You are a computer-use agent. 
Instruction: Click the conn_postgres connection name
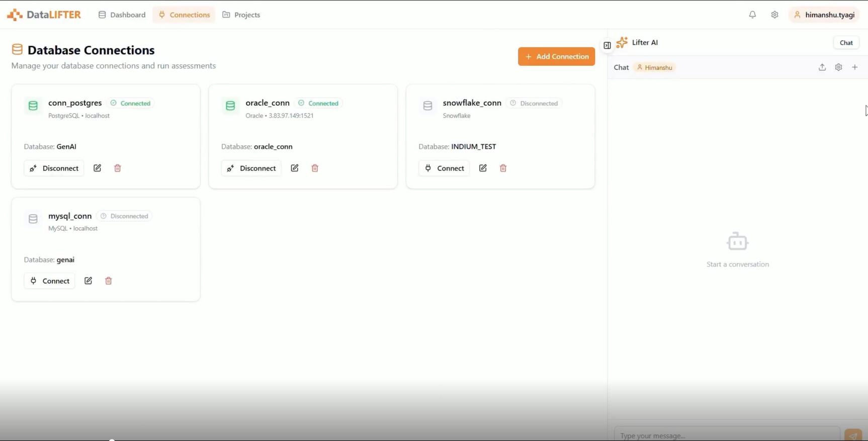coord(75,103)
